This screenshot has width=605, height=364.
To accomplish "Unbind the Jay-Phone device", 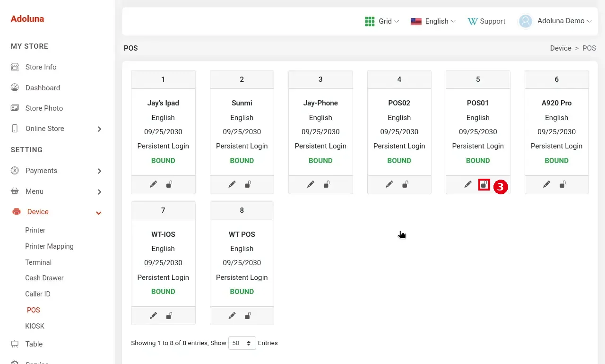I will pos(327,184).
